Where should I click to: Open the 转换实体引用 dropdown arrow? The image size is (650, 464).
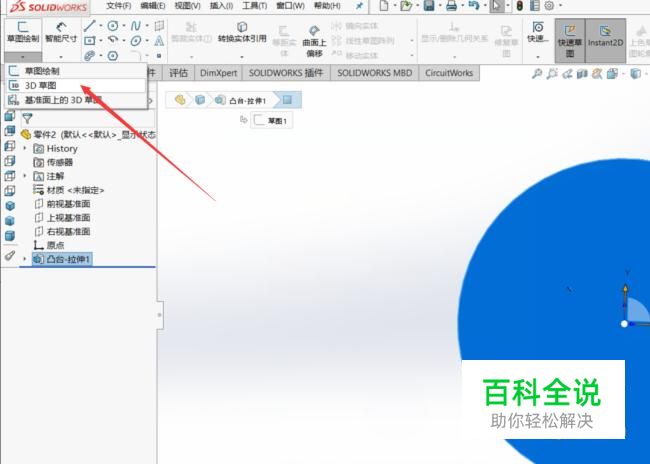coord(242,57)
